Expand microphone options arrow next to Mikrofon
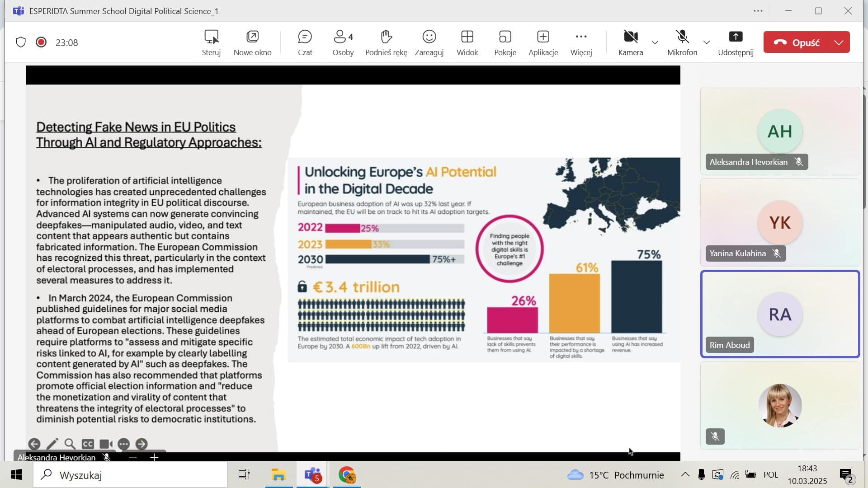Viewport: 868px width, 488px height. coord(707,42)
